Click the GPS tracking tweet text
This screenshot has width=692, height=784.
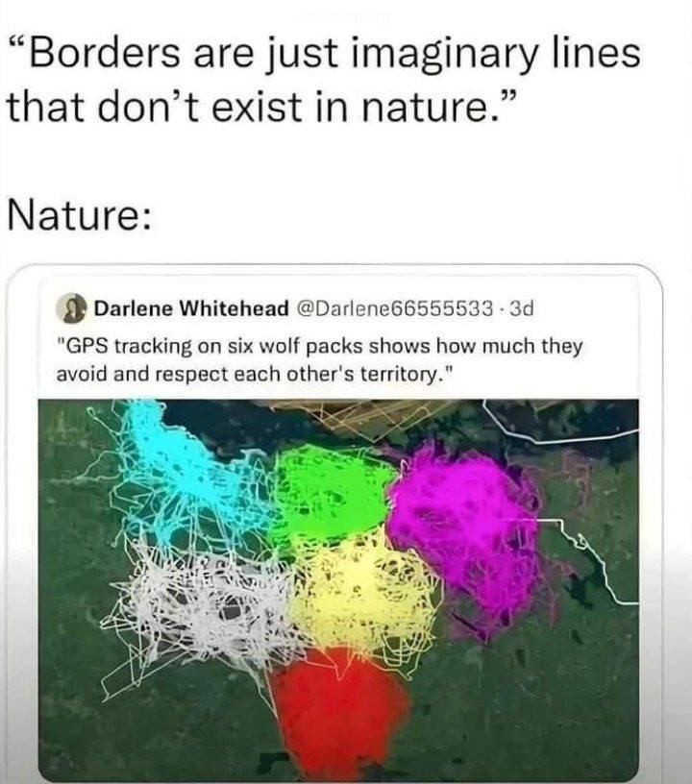tap(319, 359)
